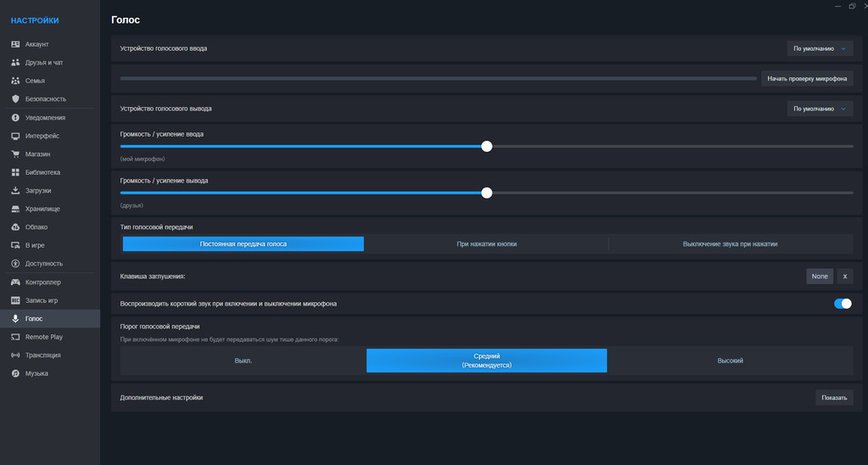Set voice threshold to Средний (Рекомендуется)
This screenshot has width=868, height=465.
[487, 361]
